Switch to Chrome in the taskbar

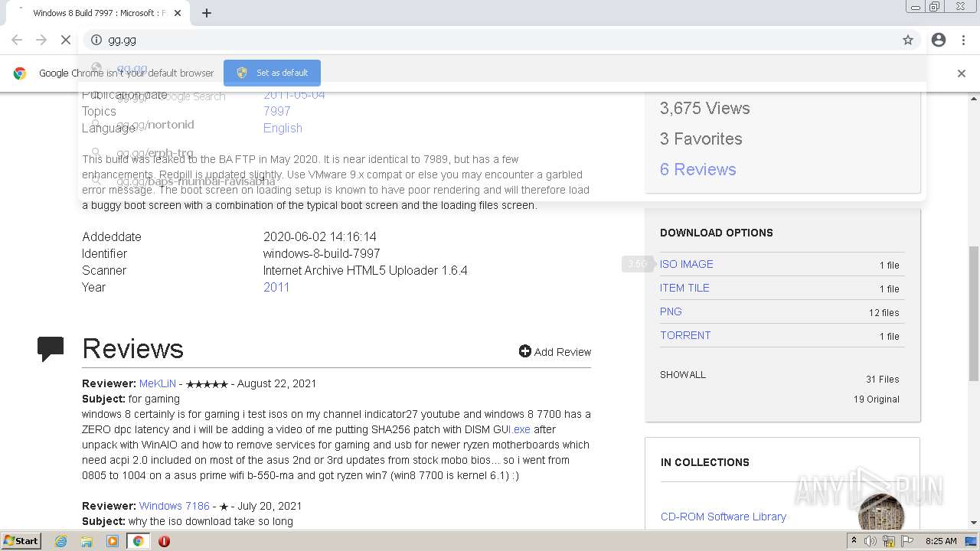pos(138,541)
